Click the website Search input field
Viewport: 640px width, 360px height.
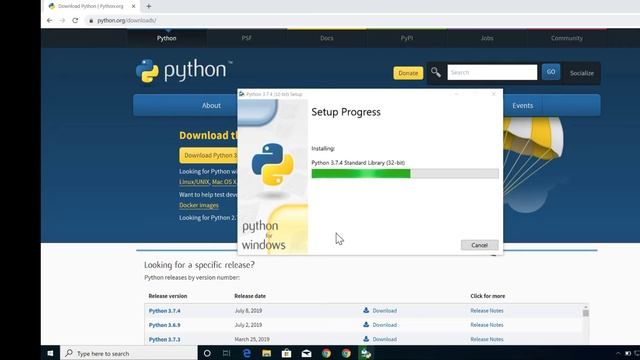click(x=492, y=72)
